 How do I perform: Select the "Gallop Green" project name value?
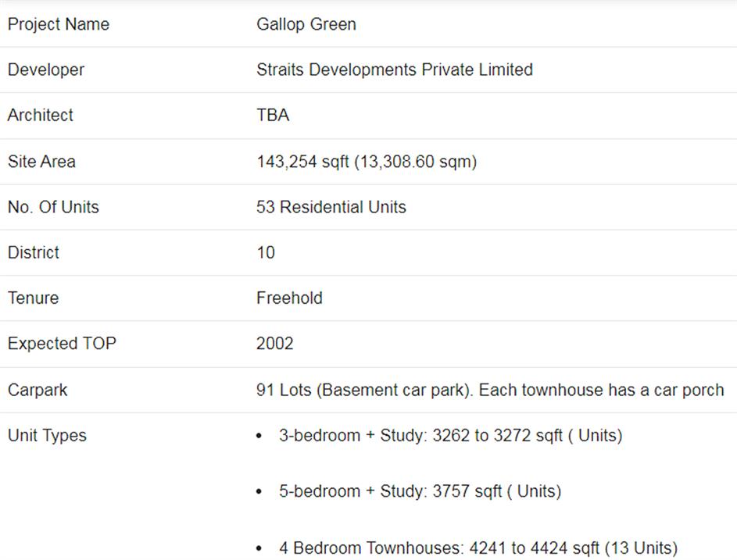click(306, 24)
